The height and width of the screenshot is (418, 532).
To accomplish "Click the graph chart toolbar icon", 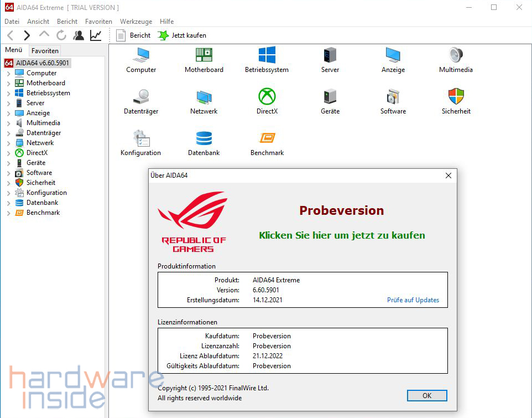I will tap(96, 35).
